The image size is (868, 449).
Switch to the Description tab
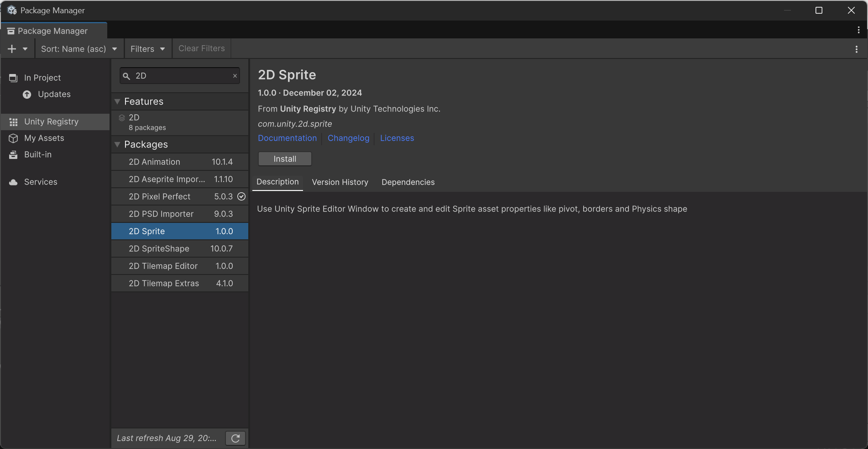tap(277, 182)
